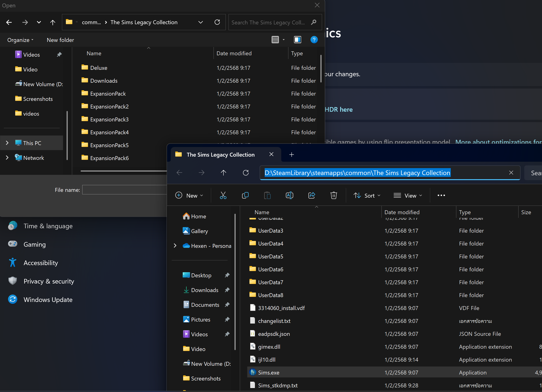Open the View dropdown
542x392 pixels.
(x=408, y=195)
